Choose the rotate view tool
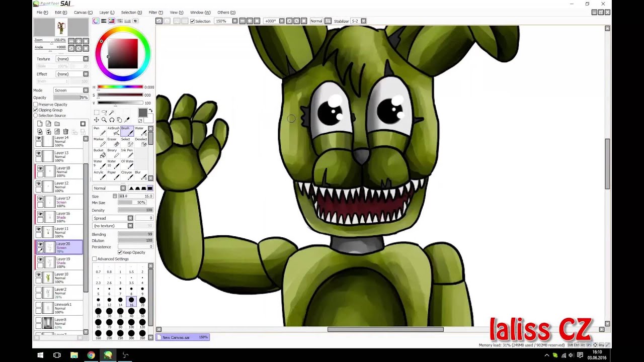The width and height of the screenshot is (644, 362). (112, 120)
